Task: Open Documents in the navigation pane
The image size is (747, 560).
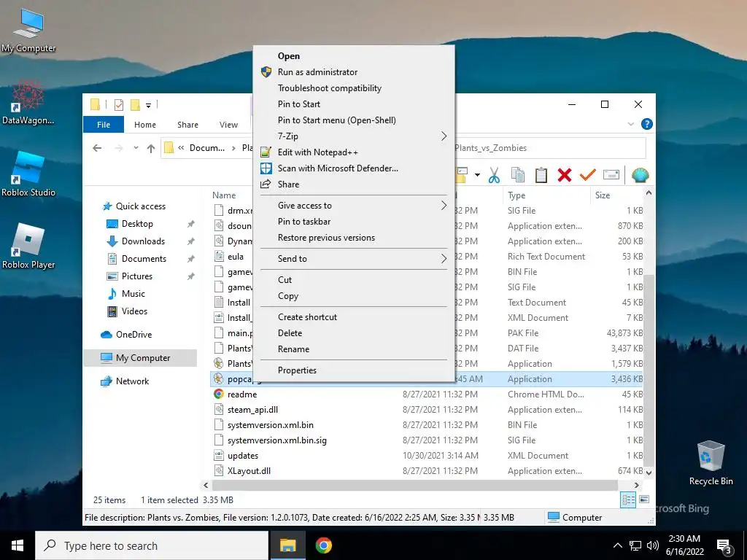Action: point(144,259)
